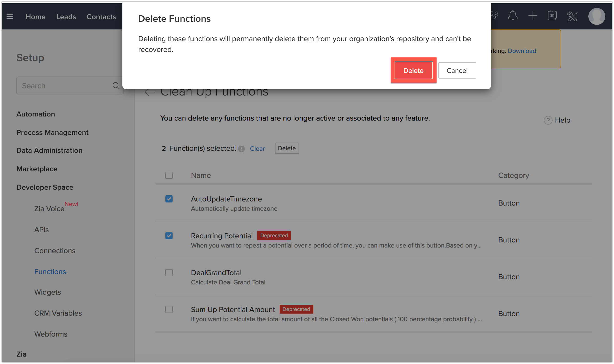This screenshot has height=364, width=614.
Task: Open Webforms in sidebar
Action: click(51, 334)
